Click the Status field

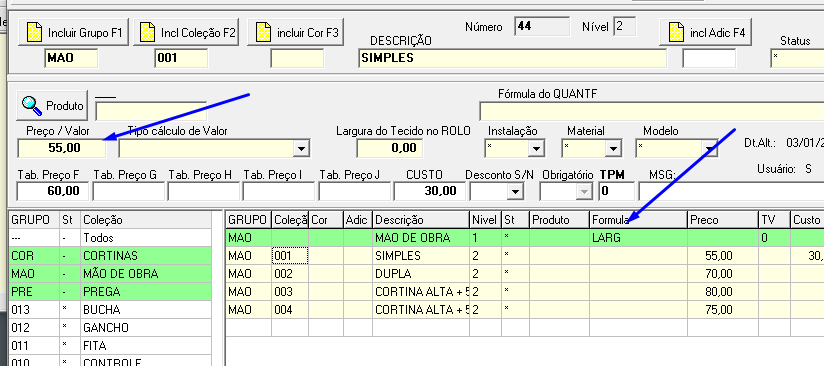[797, 58]
